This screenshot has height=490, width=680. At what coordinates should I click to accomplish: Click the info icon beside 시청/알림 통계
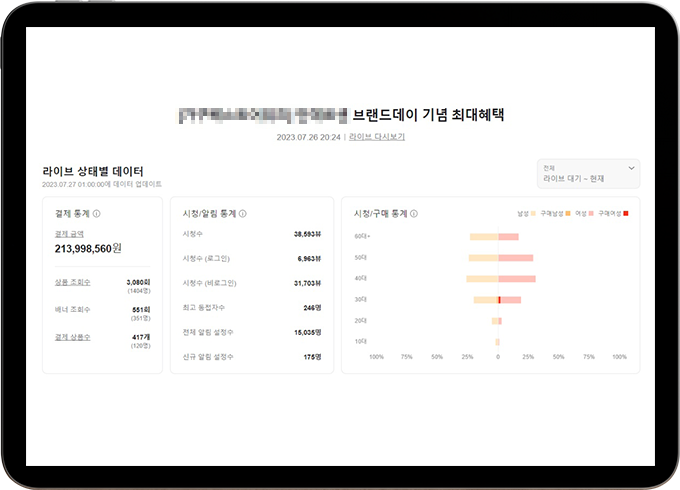point(243,213)
